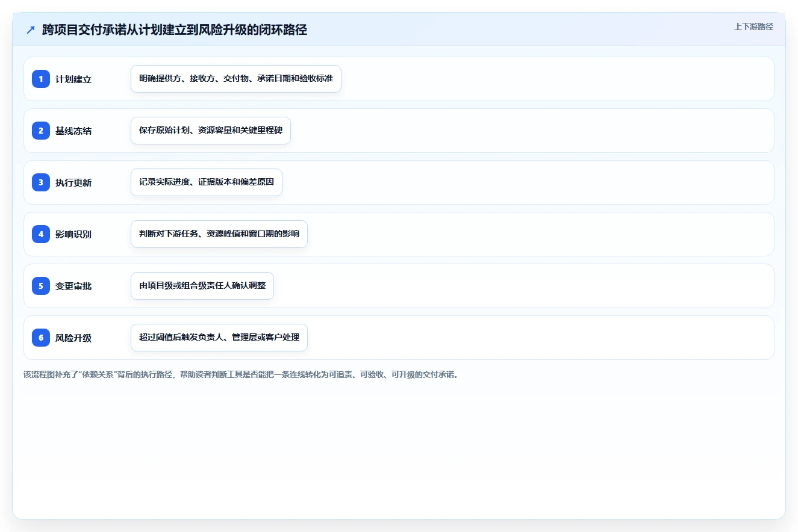Click the 超过阈值后触发负责人 description box
The height and width of the screenshot is (532, 798).
(219, 338)
